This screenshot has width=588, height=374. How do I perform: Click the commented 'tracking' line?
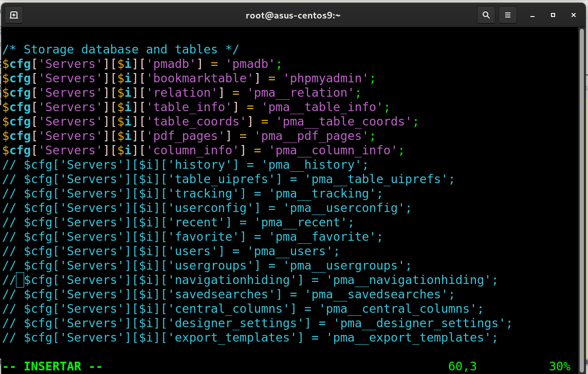pos(193,194)
